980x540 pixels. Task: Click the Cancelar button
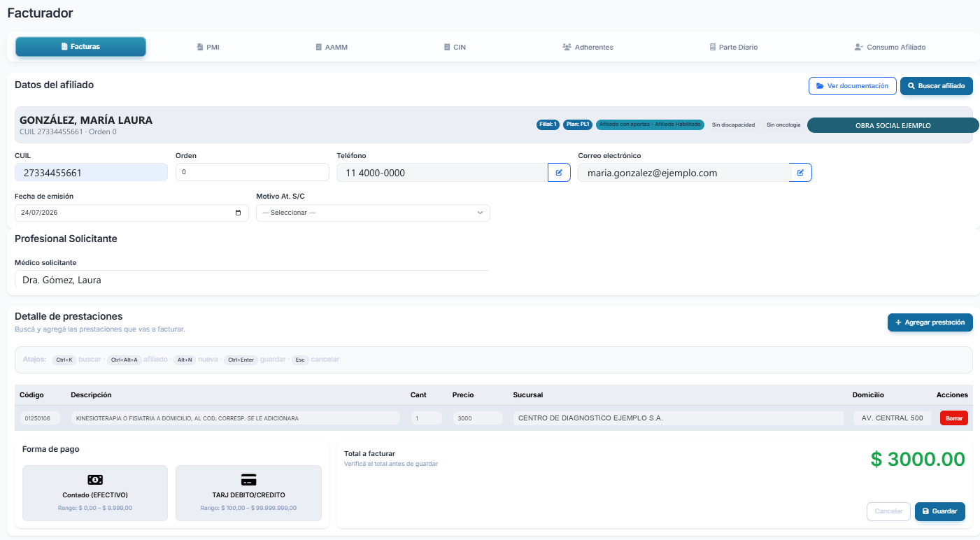click(888, 511)
